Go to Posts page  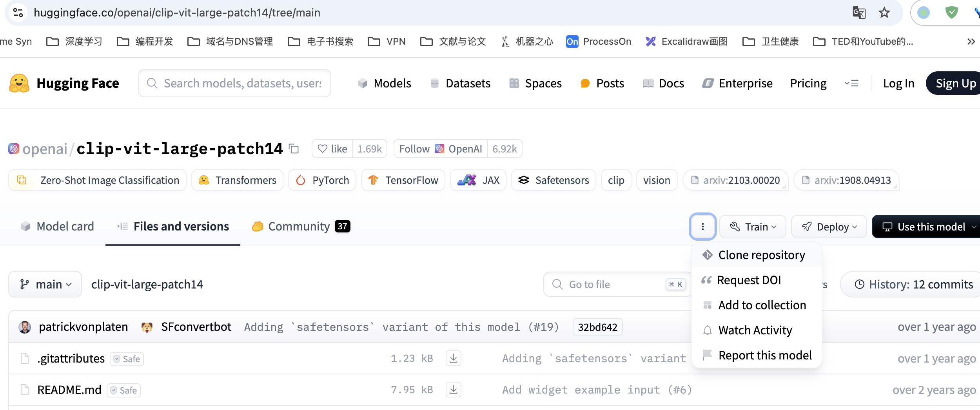(x=602, y=83)
